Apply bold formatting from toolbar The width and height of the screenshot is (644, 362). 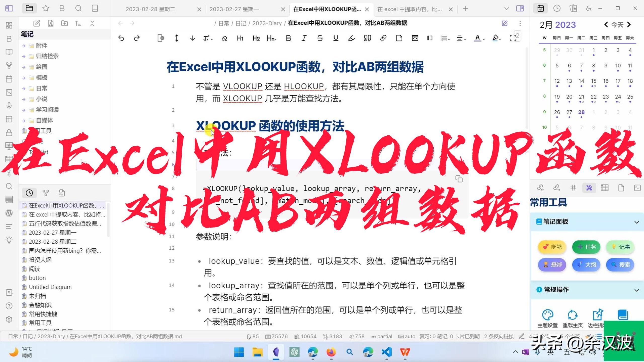tap(288, 38)
